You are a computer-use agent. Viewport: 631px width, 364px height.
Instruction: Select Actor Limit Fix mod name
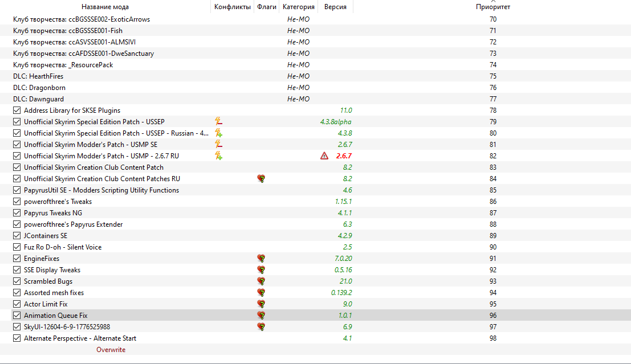click(46, 304)
